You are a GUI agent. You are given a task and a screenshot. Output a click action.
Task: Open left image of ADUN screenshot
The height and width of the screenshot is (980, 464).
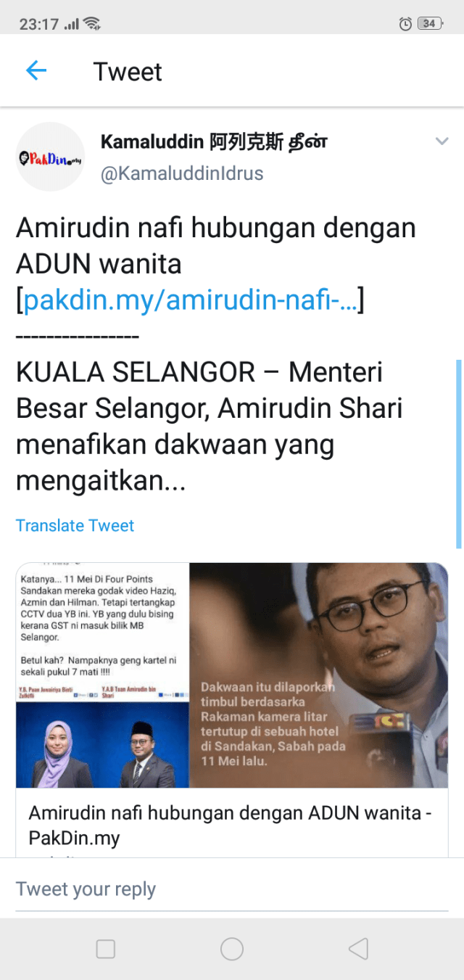102,675
